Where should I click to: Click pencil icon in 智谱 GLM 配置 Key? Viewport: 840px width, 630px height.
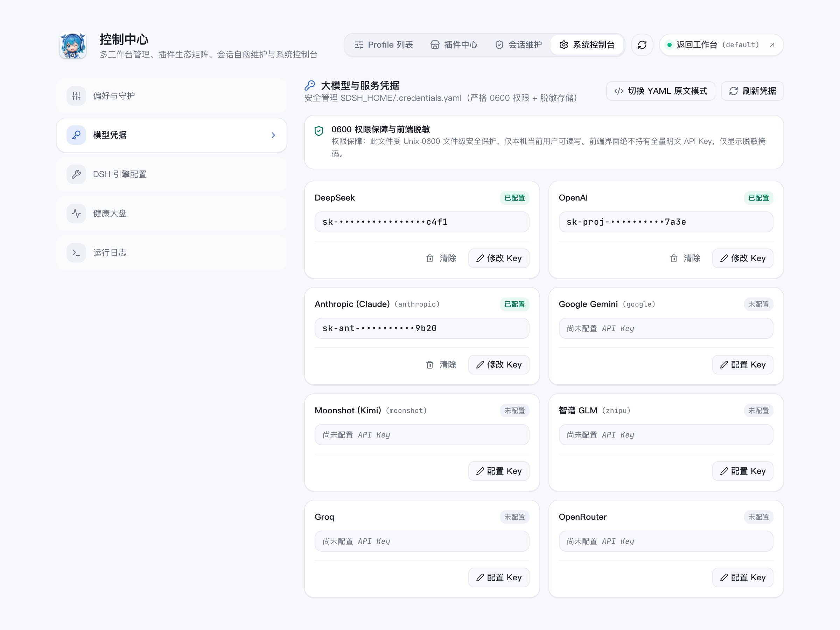pyautogui.click(x=724, y=471)
